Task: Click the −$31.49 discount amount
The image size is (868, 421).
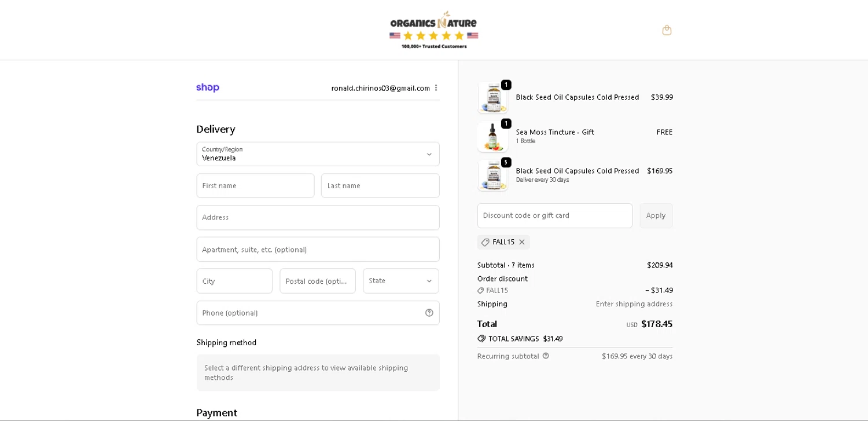Action: click(659, 291)
